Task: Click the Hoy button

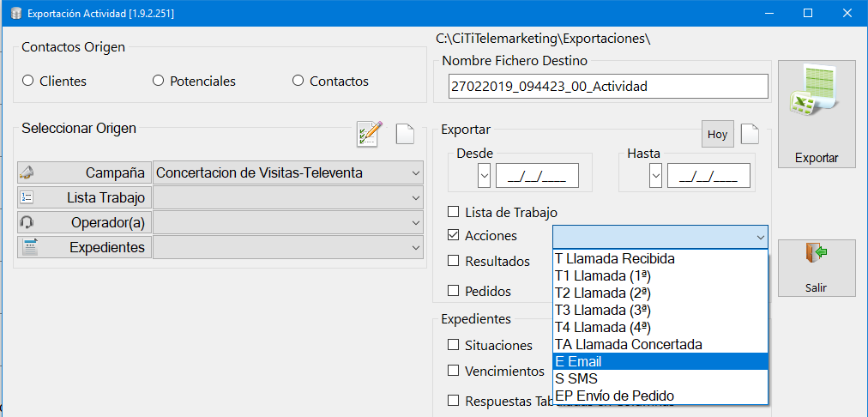Action: pos(717,134)
